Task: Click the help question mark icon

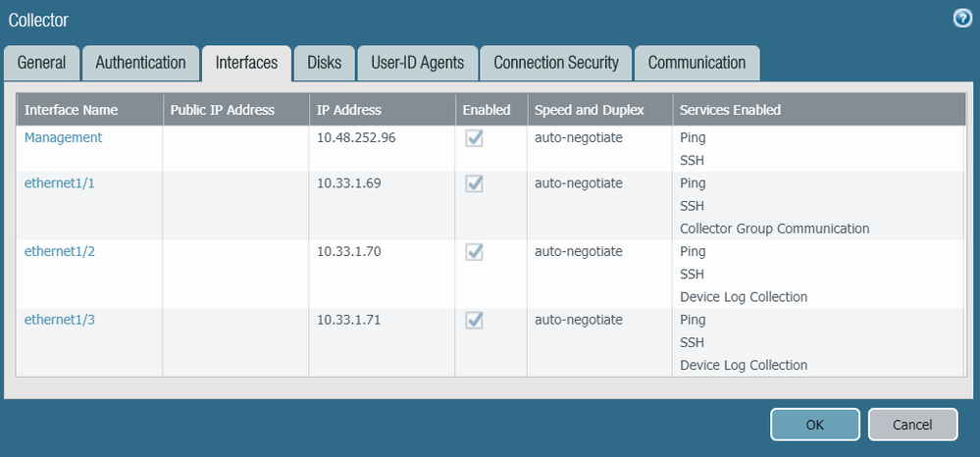Action: (962, 19)
